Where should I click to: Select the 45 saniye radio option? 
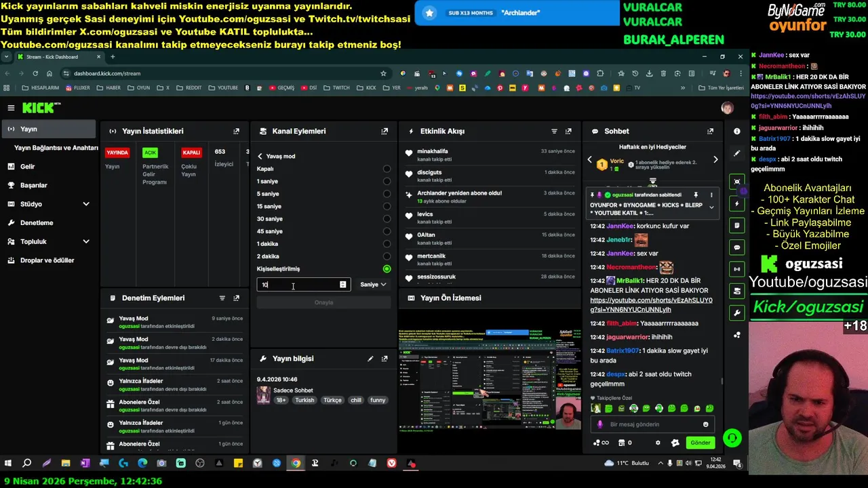(x=387, y=232)
